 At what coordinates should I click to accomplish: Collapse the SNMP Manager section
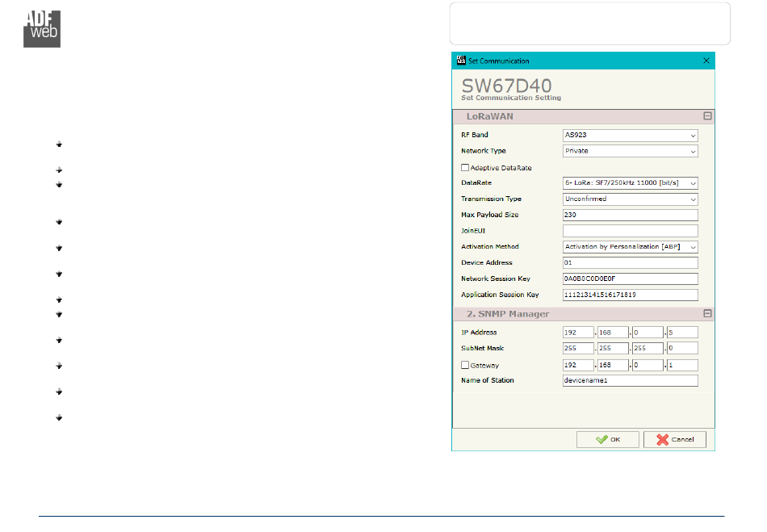click(x=707, y=313)
